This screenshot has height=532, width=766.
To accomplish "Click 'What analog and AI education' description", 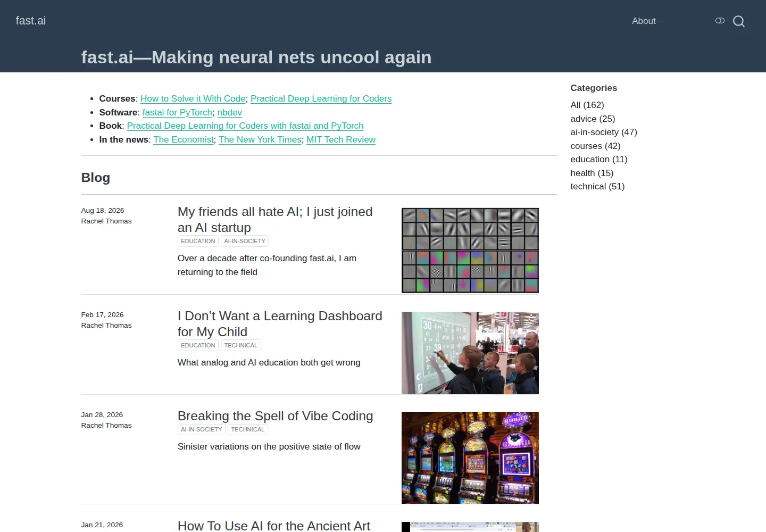I will (269, 362).
